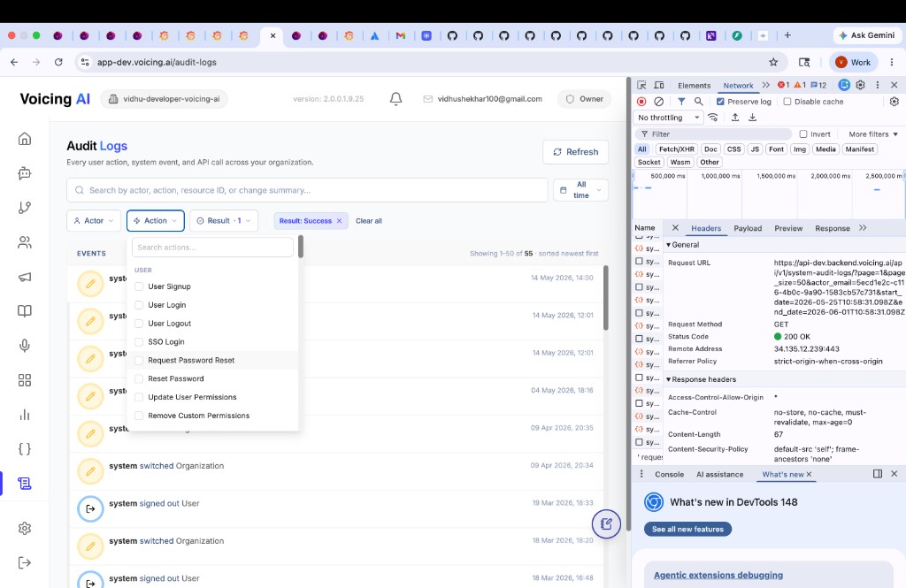Switch to the Console drawer tab

tap(669, 474)
